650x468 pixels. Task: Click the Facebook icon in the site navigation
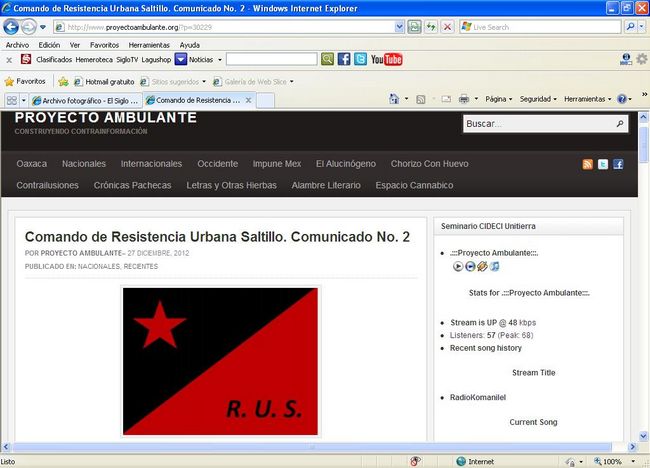(618, 164)
